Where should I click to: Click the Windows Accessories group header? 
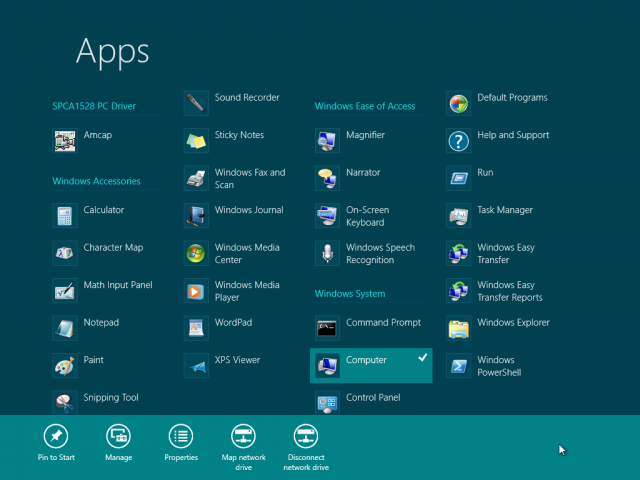pos(96,181)
